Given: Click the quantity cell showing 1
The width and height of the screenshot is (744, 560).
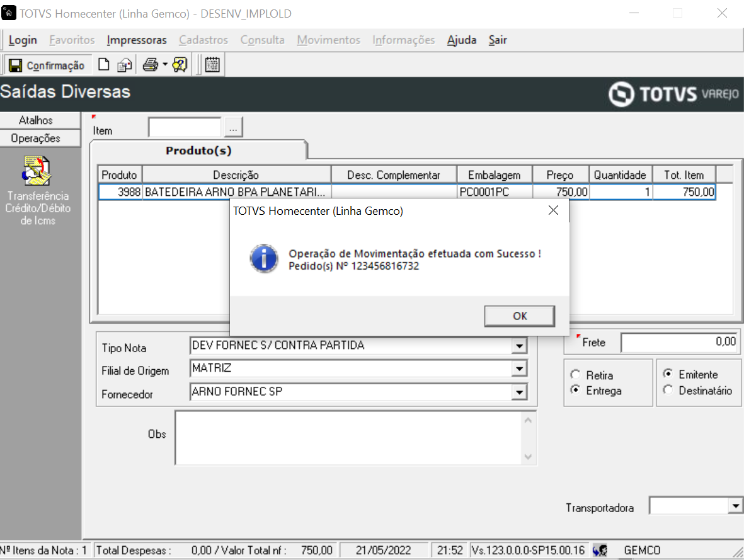Looking at the screenshot, I should [620, 192].
